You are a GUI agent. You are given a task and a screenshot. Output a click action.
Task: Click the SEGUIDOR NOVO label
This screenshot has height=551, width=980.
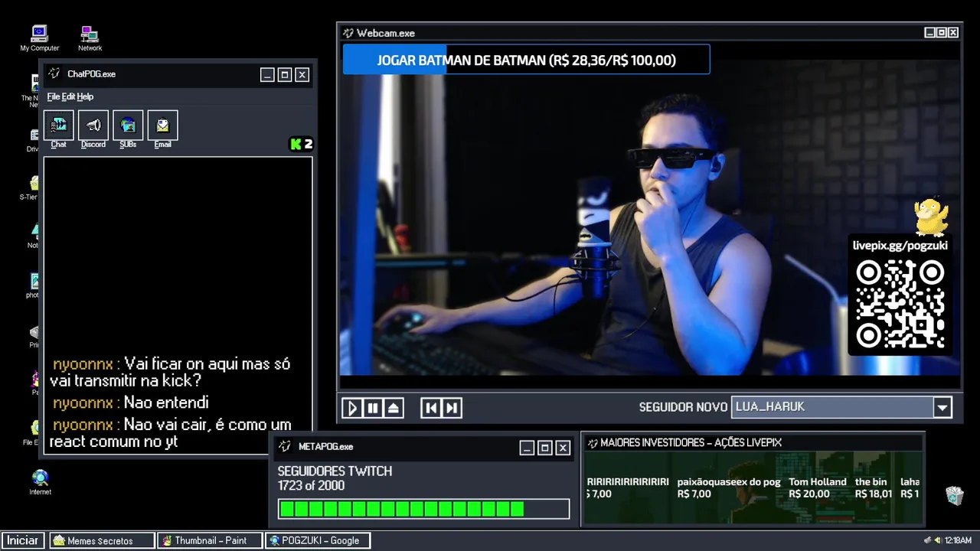click(x=683, y=407)
